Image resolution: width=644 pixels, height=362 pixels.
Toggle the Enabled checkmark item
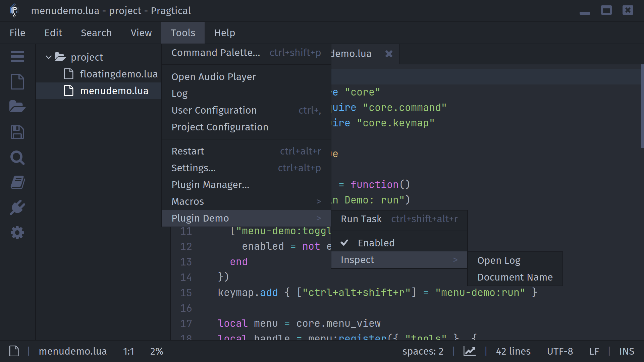399,243
